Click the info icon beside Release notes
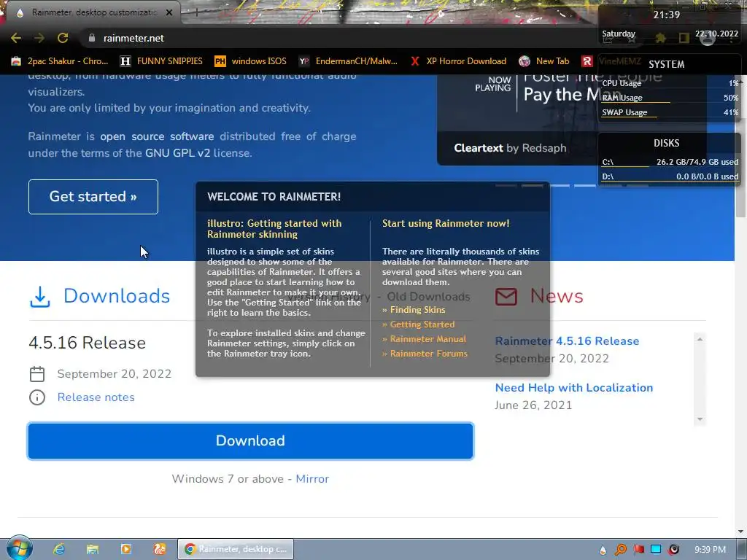The image size is (747, 560). point(37,397)
